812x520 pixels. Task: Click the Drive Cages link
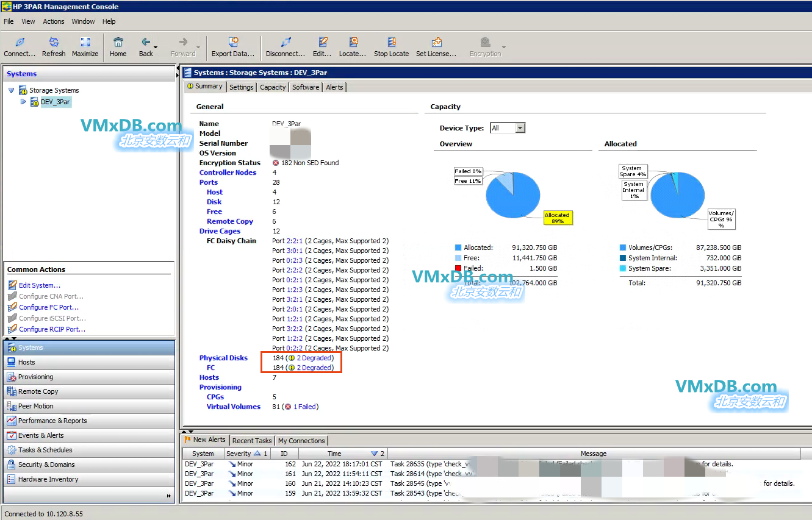tap(220, 231)
